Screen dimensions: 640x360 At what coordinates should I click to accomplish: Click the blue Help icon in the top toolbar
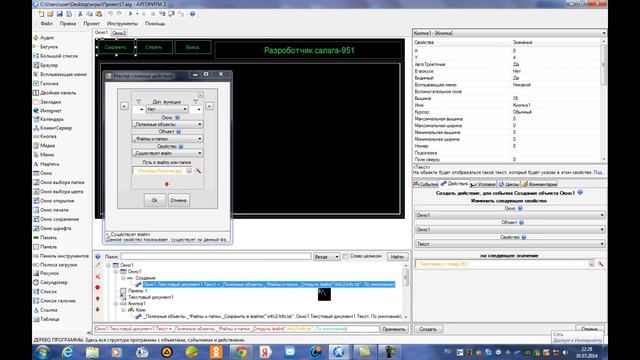[192, 14]
